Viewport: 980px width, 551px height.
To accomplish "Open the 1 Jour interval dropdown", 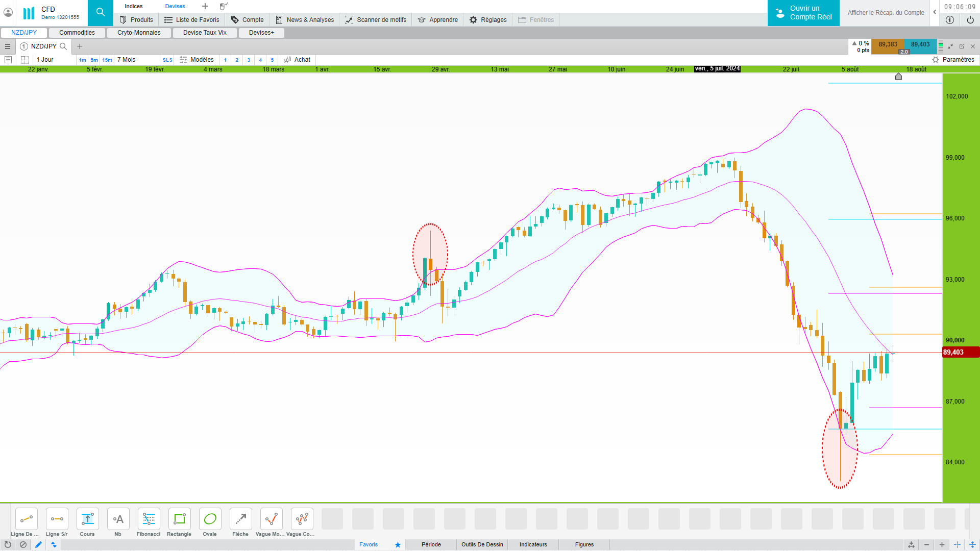I will [45, 60].
